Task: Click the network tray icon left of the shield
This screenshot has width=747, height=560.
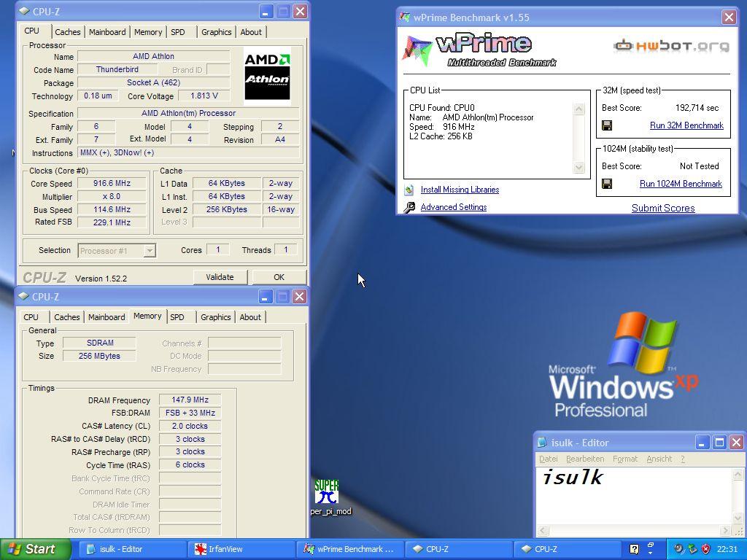Action: pos(693,549)
